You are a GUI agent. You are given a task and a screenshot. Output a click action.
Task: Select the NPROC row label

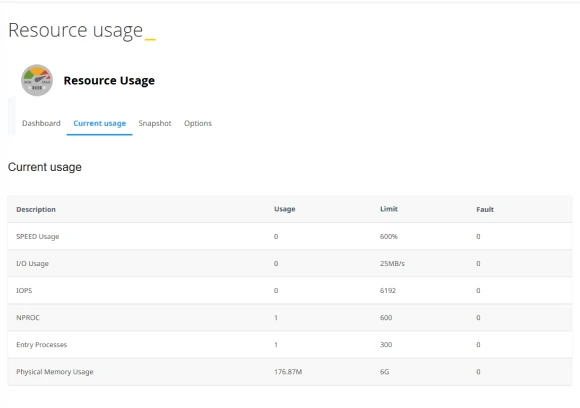click(x=28, y=317)
